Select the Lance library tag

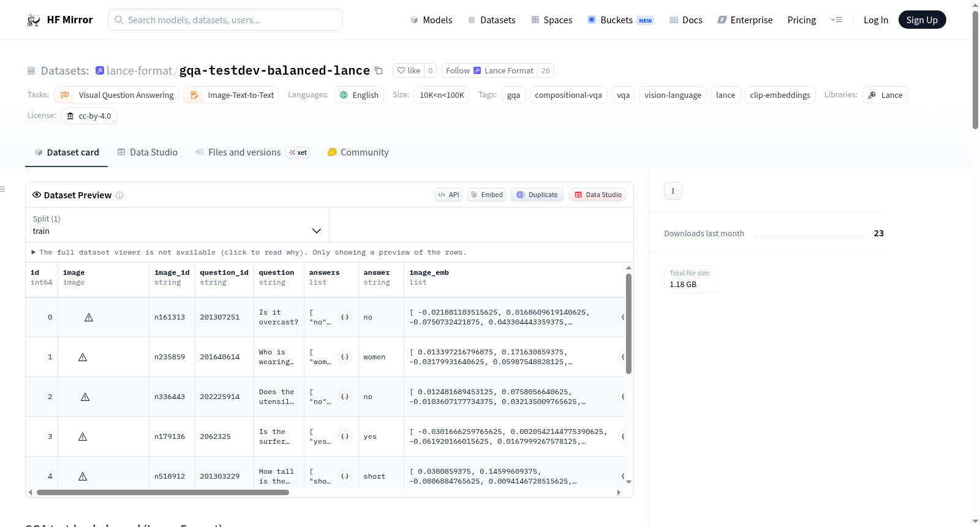[885, 95]
